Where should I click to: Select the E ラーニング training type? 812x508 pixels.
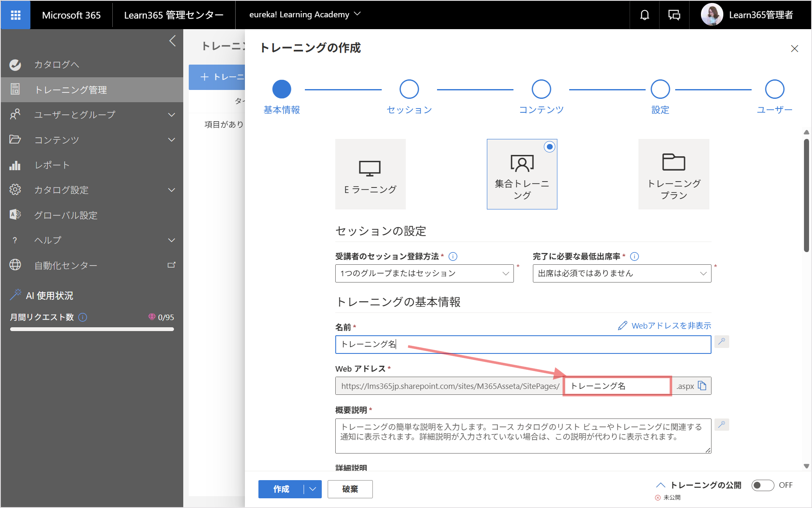pyautogui.click(x=370, y=174)
